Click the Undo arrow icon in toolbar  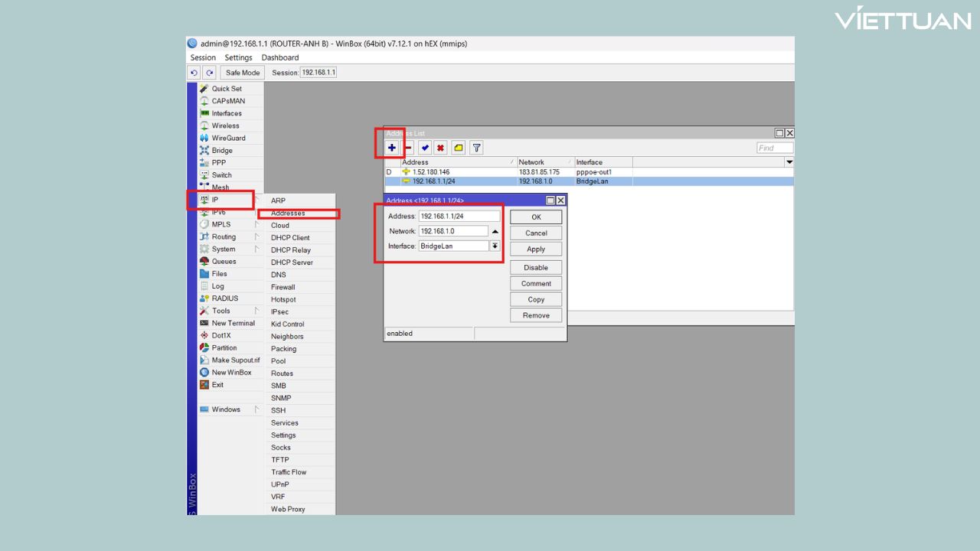194,73
